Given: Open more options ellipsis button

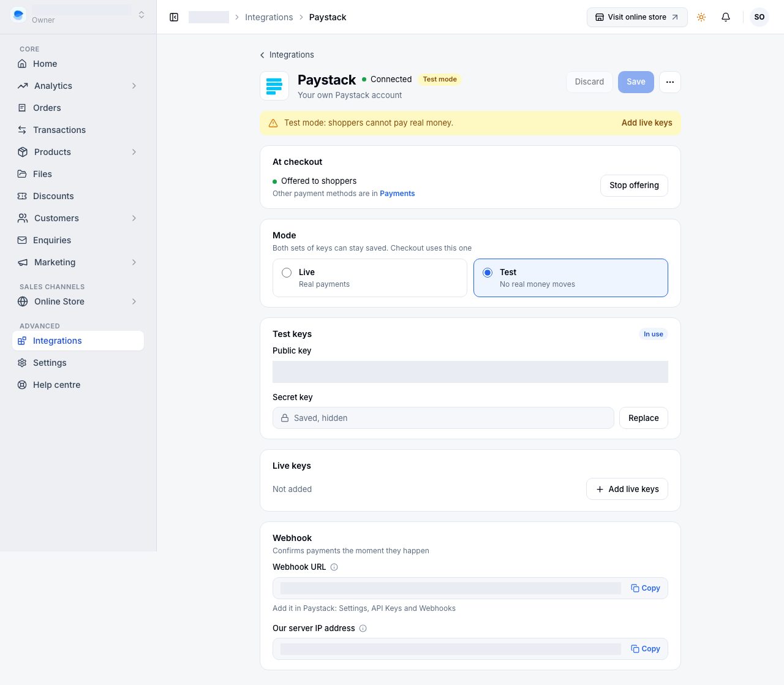Looking at the screenshot, I should (x=670, y=82).
